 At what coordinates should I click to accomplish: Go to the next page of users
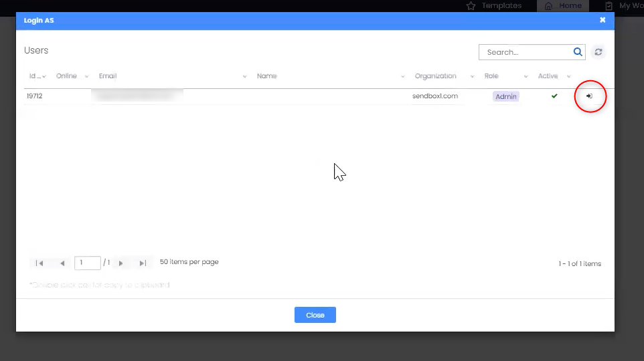[120, 263]
